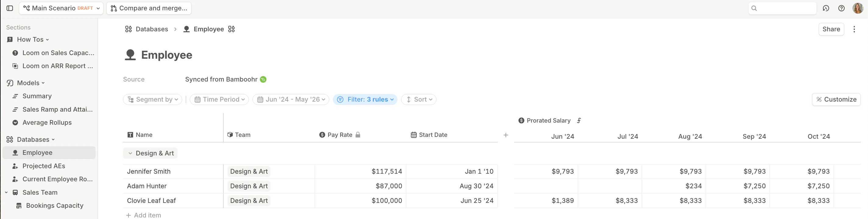Image resolution: width=868 pixels, height=219 pixels.
Task: Click the Bamboohr sync status icon
Action: pos(263,79)
